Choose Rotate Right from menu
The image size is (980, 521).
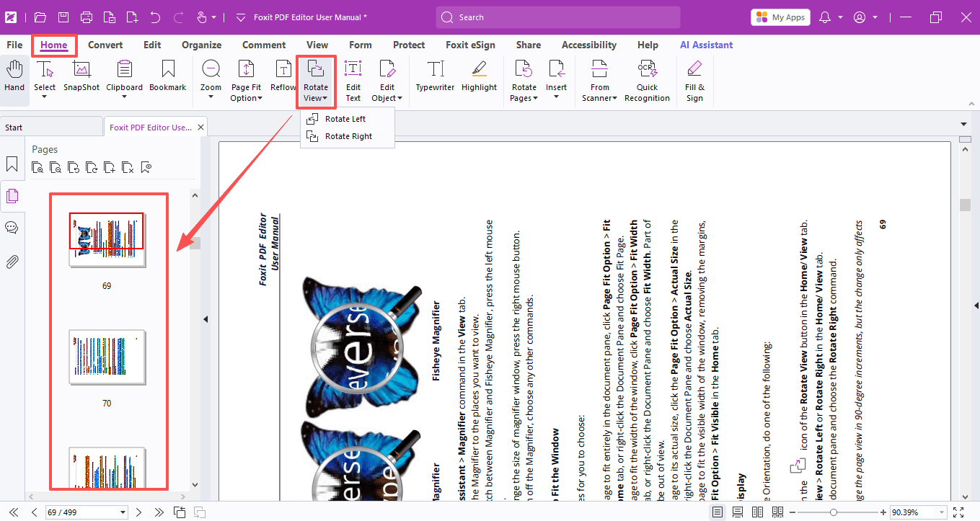pos(347,136)
